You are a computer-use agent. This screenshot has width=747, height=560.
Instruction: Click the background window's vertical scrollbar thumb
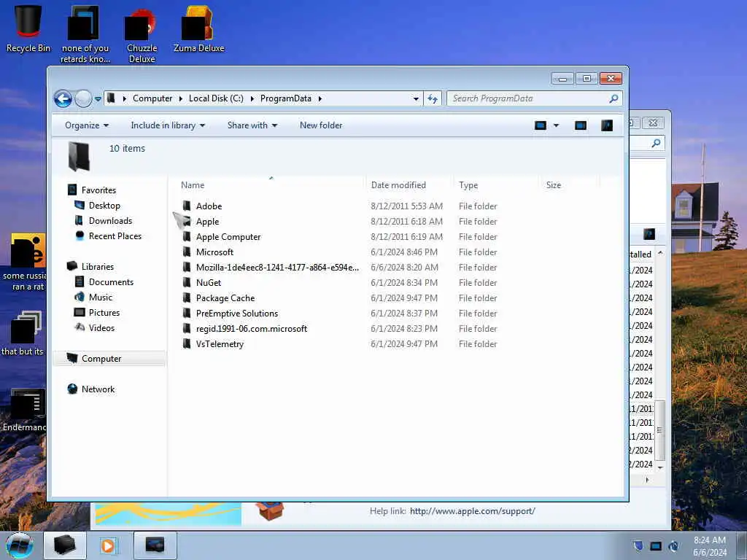(659, 430)
